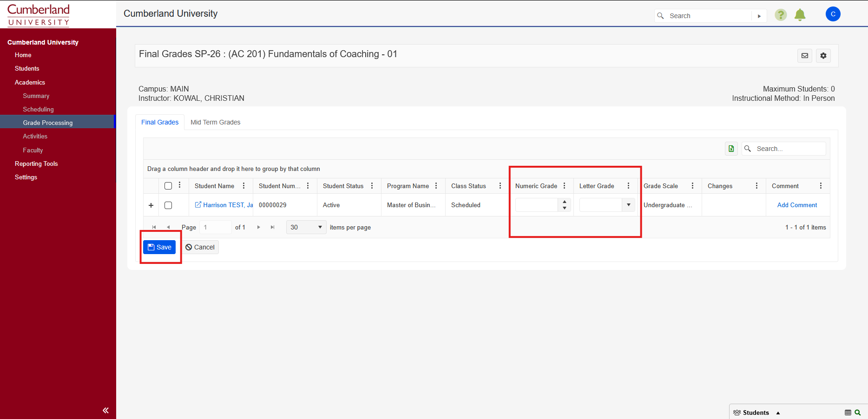Collapse the sidebar with the double chevron
The image size is (868, 419).
[105, 410]
